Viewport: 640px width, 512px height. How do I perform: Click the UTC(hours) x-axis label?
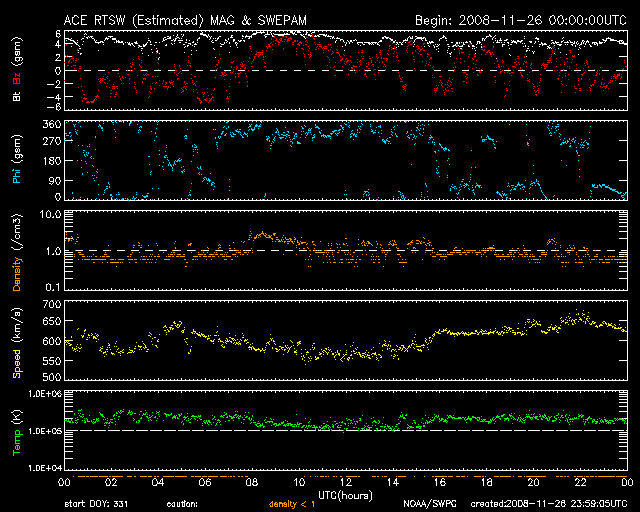344,494
